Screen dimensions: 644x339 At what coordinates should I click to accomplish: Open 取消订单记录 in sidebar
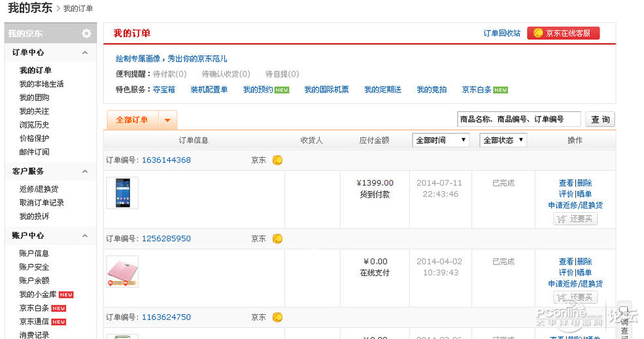41,203
